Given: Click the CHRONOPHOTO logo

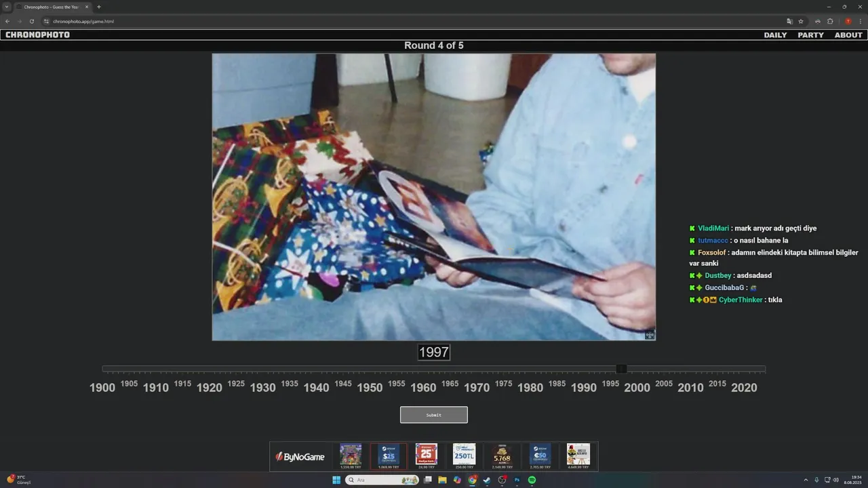Looking at the screenshot, I should 37,35.
